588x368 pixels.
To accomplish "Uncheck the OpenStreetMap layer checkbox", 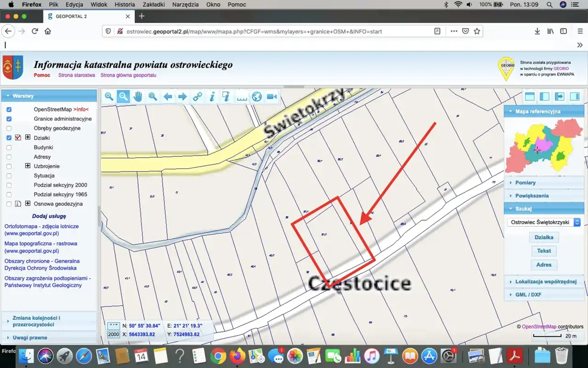I will tap(9, 109).
